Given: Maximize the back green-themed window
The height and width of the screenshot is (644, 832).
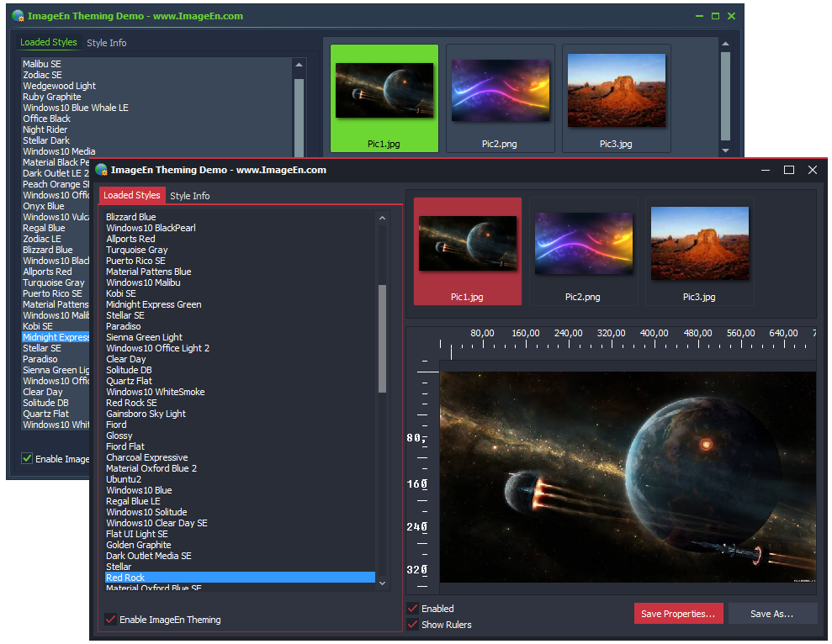Looking at the screenshot, I should 715,17.
